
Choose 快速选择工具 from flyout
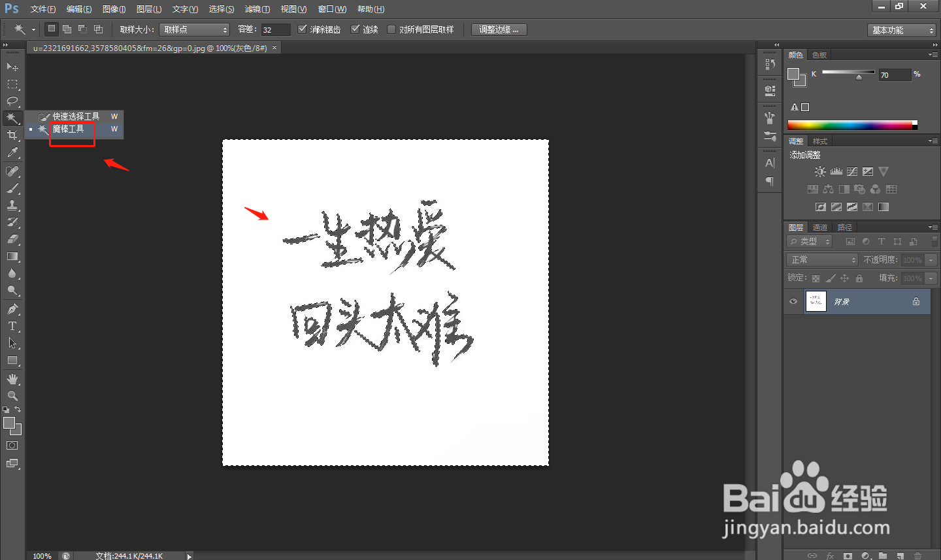coord(76,116)
